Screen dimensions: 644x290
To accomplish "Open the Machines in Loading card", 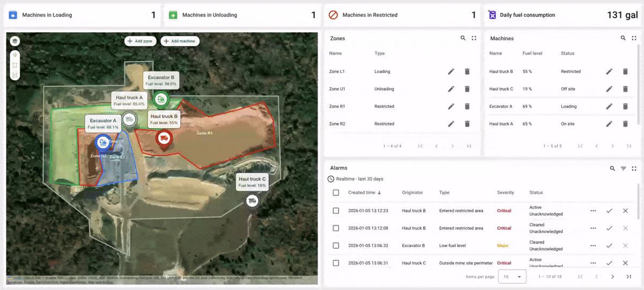I will 82,15.
